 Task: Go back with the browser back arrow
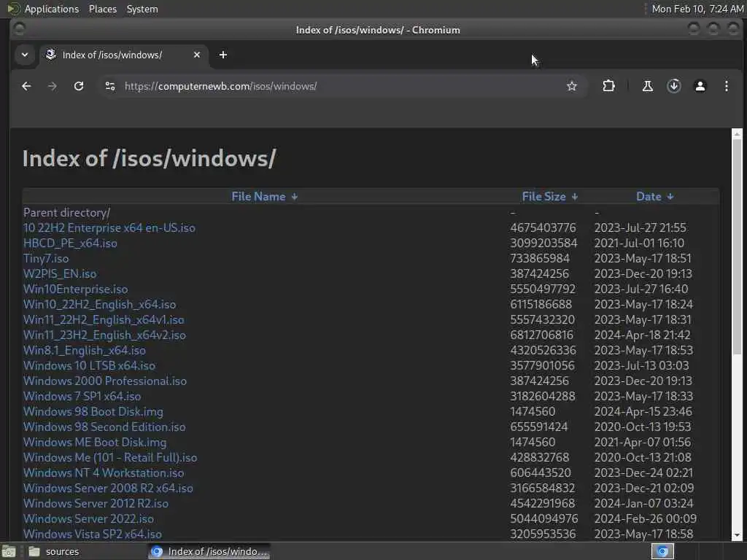click(x=26, y=86)
